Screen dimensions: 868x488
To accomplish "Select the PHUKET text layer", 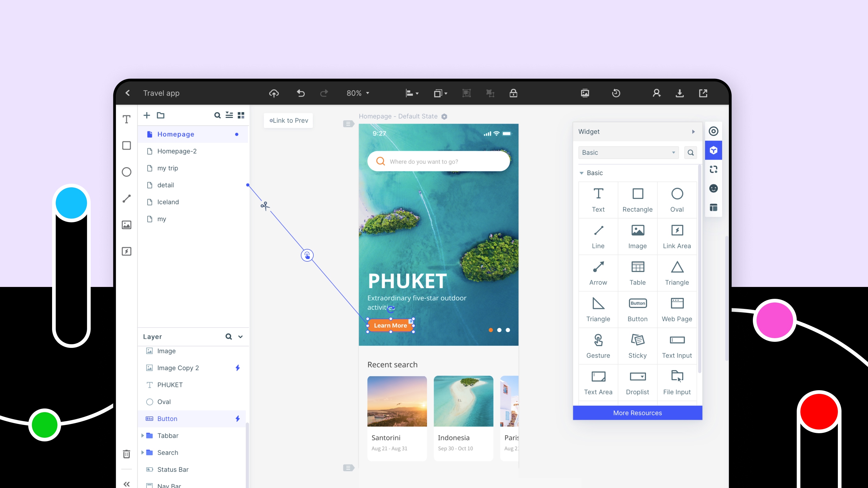I will coord(192,385).
